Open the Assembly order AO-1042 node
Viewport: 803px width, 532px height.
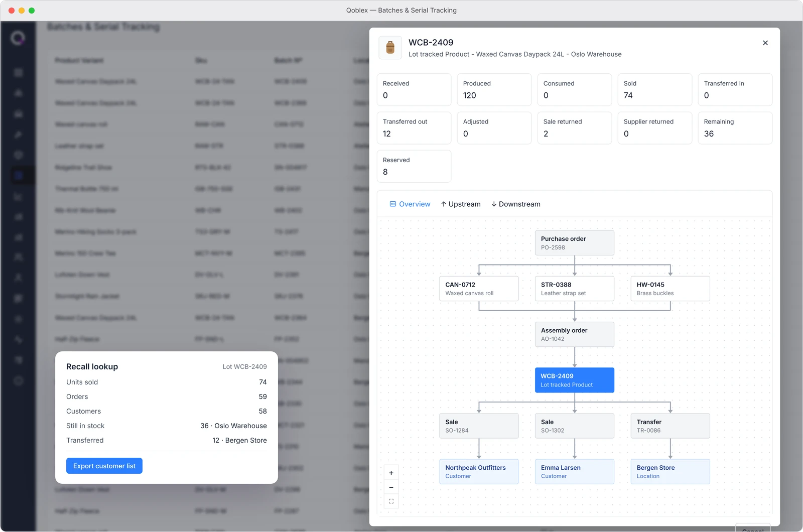[575, 334]
